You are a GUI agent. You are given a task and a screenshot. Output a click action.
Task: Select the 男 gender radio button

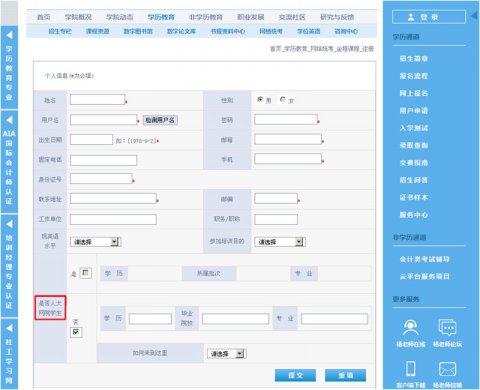pyautogui.click(x=260, y=99)
